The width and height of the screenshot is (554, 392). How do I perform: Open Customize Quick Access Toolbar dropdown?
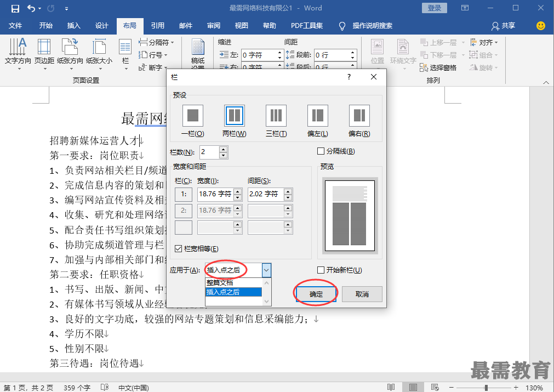point(66,8)
